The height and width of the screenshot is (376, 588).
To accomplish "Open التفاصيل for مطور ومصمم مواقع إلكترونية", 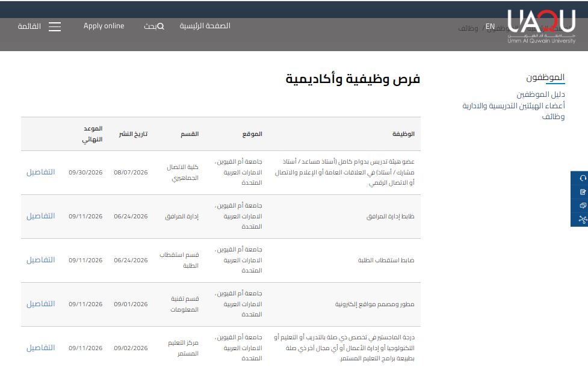I will (40, 304).
